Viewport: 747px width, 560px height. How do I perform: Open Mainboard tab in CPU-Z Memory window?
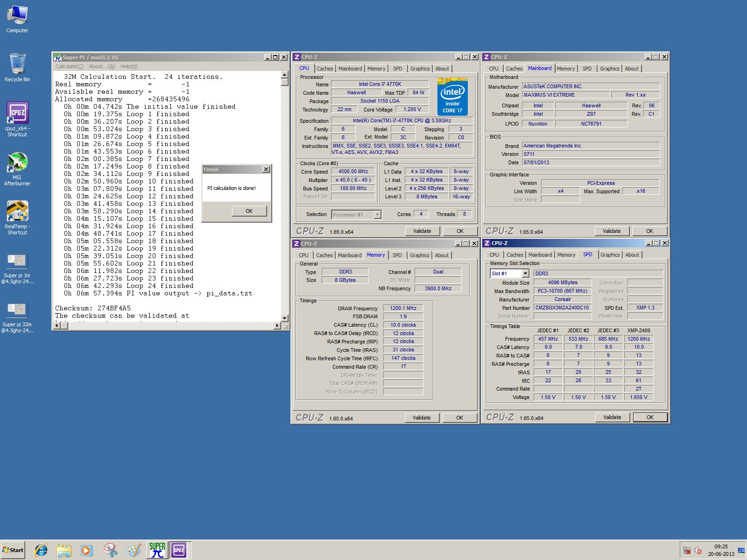click(x=350, y=255)
